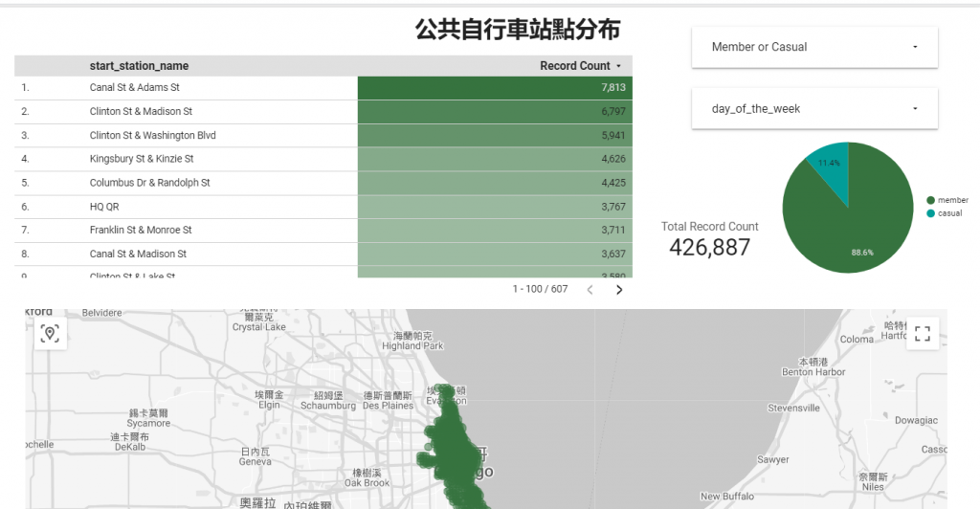
Task: Open the day_of_the_week filter dropdown
Action: [x=814, y=109]
